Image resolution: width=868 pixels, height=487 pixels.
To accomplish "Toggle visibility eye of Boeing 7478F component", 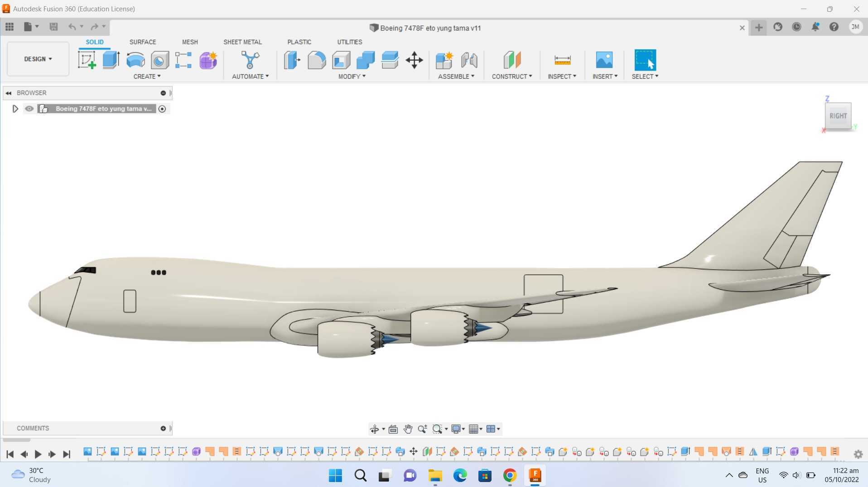I will [x=29, y=109].
